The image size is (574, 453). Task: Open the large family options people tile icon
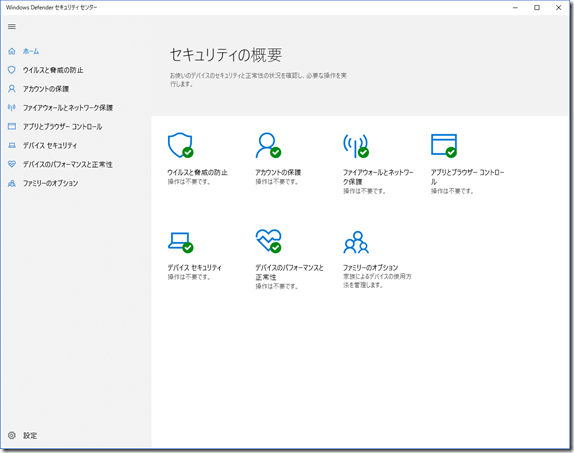tap(356, 242)
